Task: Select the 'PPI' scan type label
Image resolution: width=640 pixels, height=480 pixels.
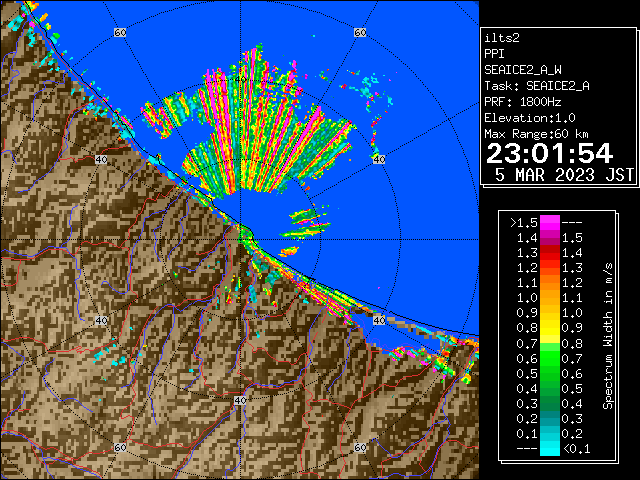Action: point(494,54)
